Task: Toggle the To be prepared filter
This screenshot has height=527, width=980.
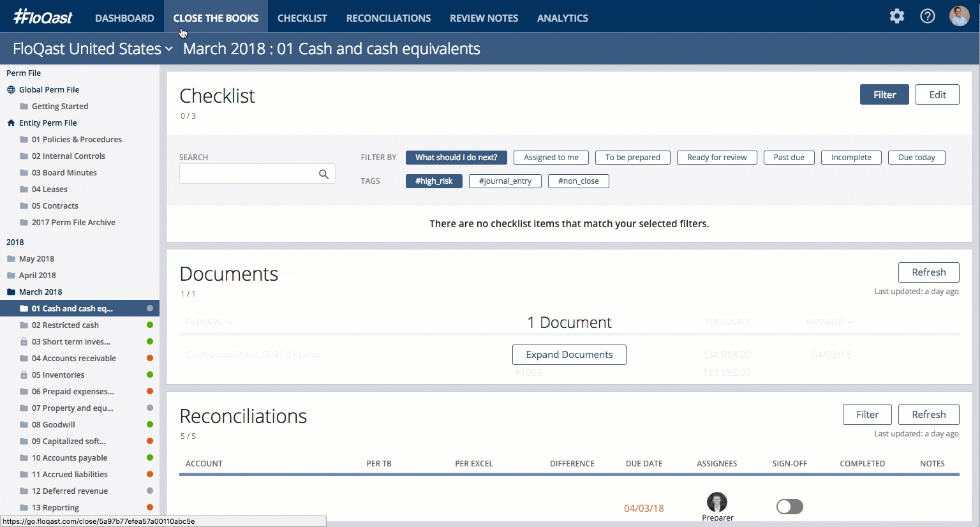Action: pyautogui.click(x=633, y=158)
